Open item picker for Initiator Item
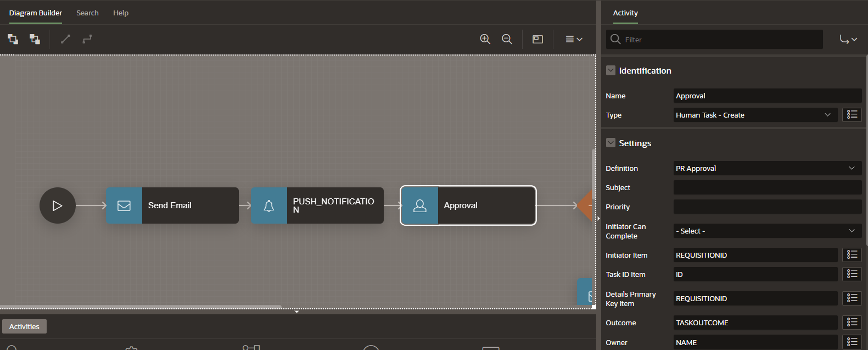 click(852, 255)
